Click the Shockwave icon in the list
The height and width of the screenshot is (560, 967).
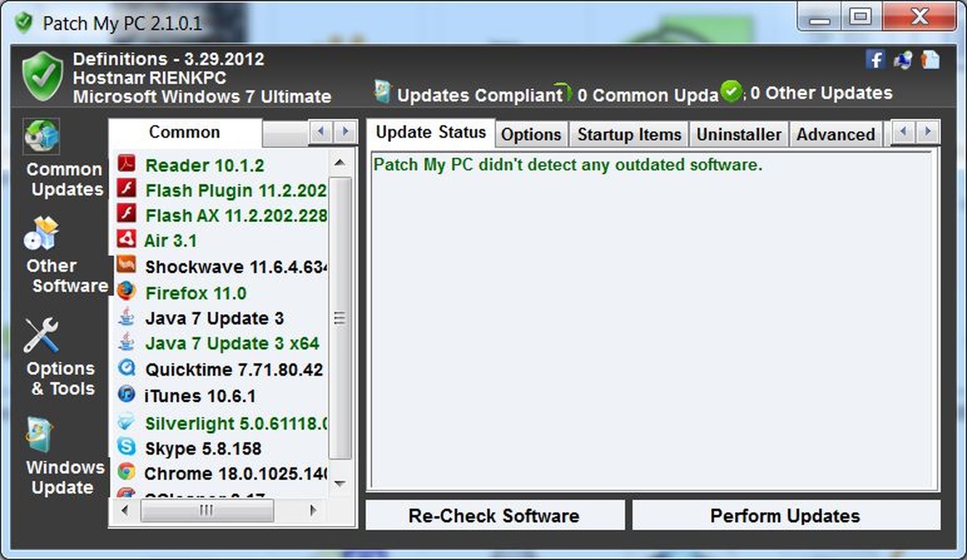(126, 265)
